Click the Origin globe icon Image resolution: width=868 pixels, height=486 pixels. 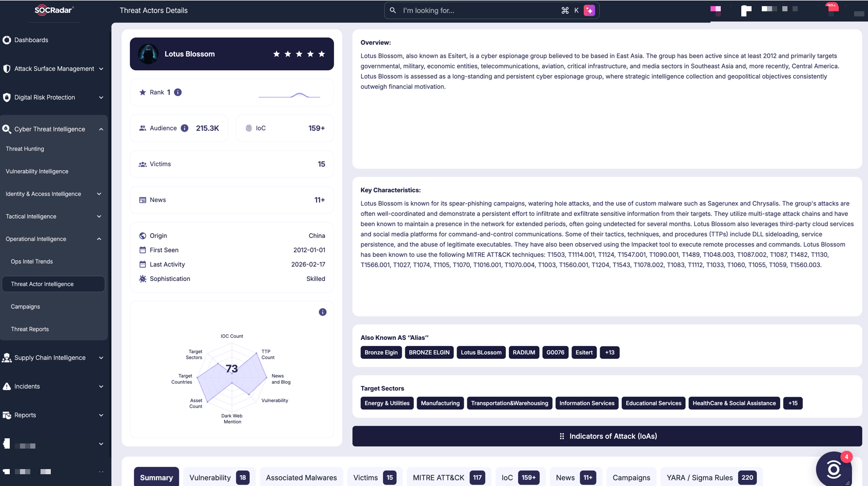click(143, 236)
